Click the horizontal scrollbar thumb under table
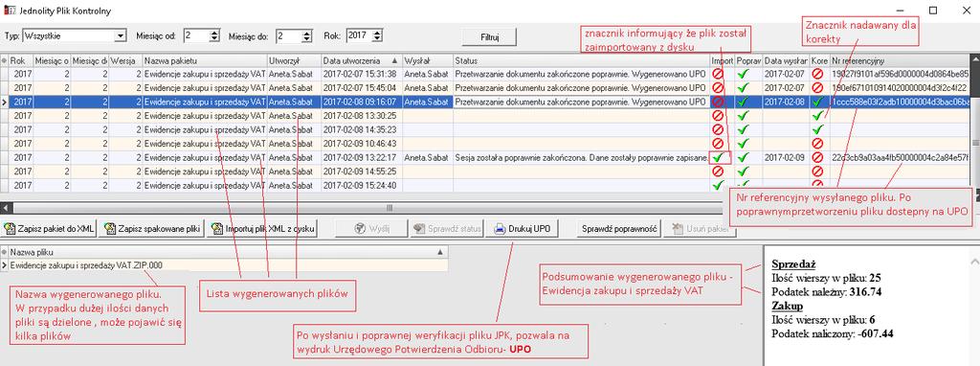This screenshot has width=980, height=366. tap(390, 208)
